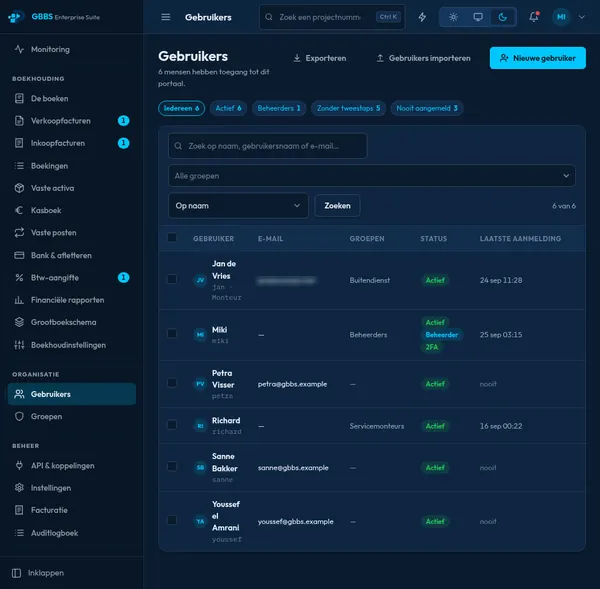Toggle the select-all users checkbox
The image size is (600, 589).
pyautogui.click(x=172, y=238)
